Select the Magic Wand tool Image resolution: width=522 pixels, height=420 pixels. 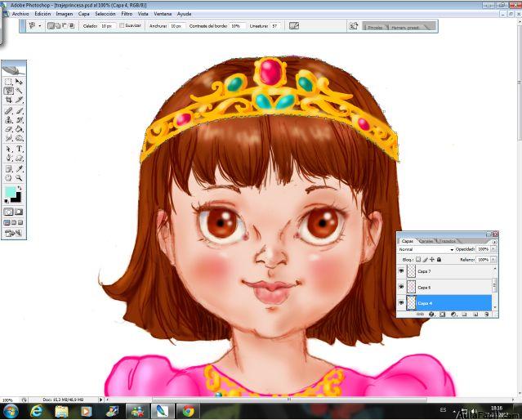click(20, 91)
